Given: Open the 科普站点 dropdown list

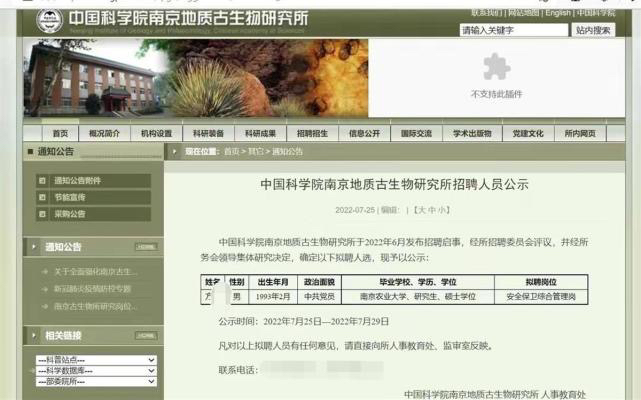Looking at the screenshot, I should click(x=95, y=358).
